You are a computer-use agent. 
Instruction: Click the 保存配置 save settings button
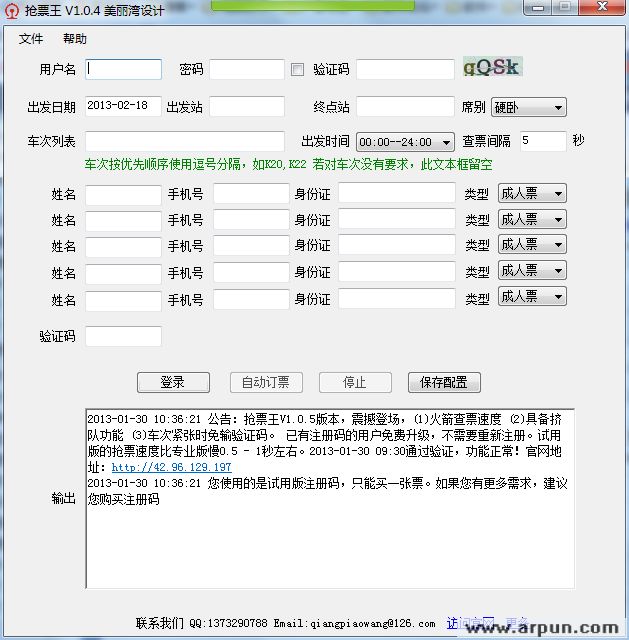tap(444, 382)
